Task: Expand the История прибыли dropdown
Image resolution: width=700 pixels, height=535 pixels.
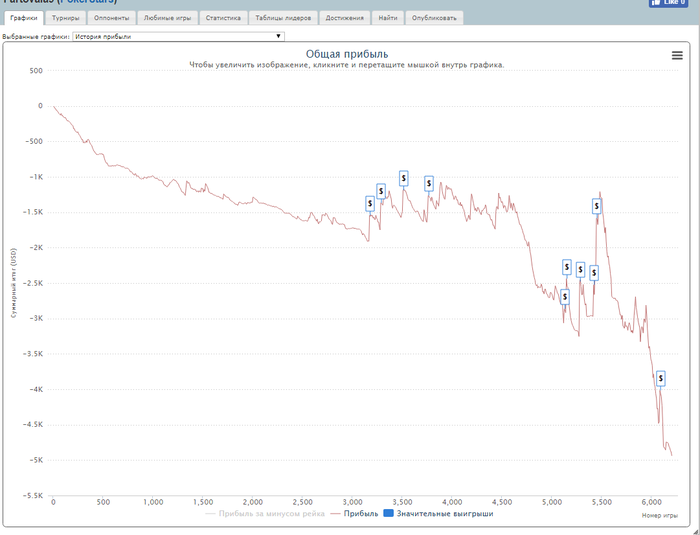Action: [178, 37]
